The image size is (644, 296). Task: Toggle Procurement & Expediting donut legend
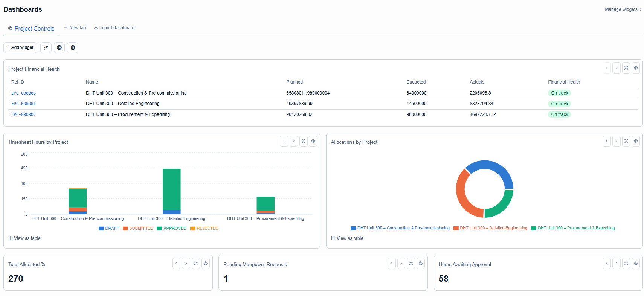pyautogui.click(x=573, y=228)
